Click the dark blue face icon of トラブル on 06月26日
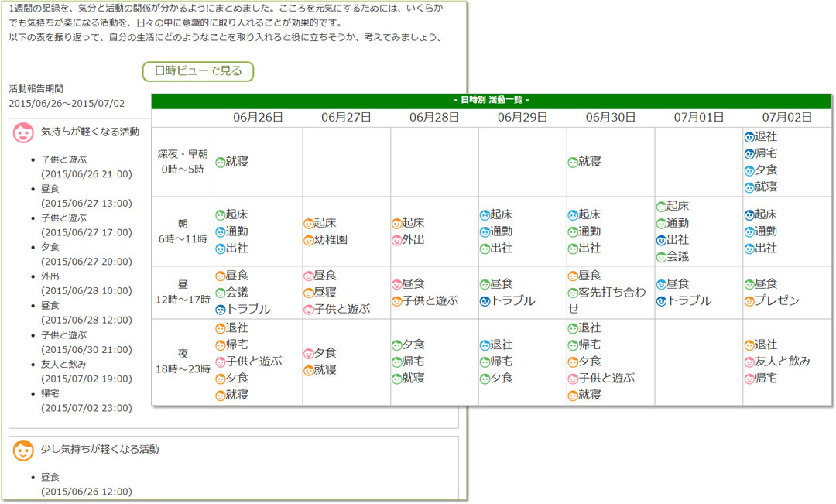 pos(220,310)
